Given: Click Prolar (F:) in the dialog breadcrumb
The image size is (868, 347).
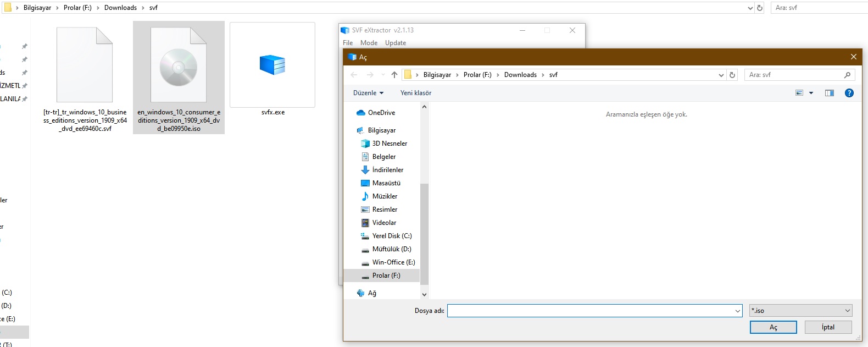Looking at the screenshot, I should pos(477,75).
